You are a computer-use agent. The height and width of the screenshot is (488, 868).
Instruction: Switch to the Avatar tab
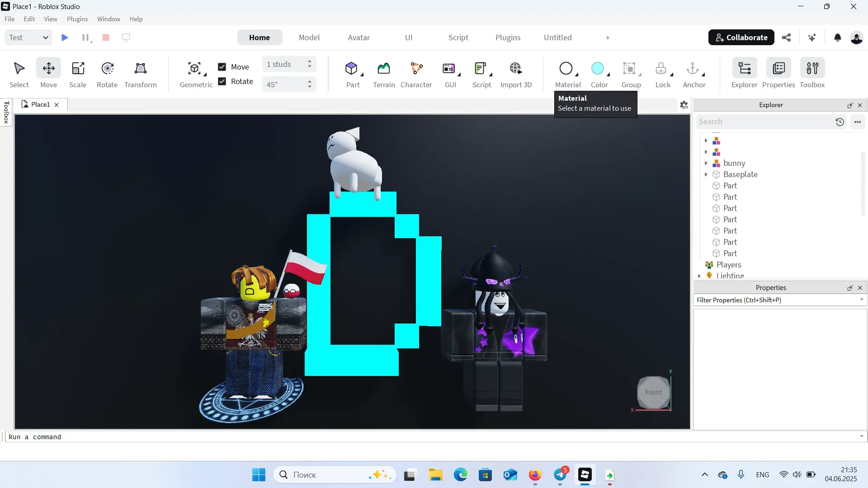click(359, 38)
